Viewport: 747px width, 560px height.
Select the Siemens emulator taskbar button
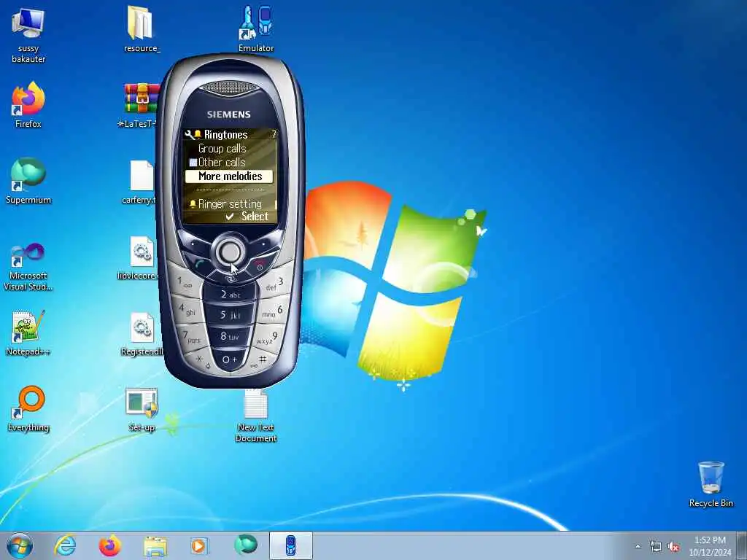(x=290, y=545)
